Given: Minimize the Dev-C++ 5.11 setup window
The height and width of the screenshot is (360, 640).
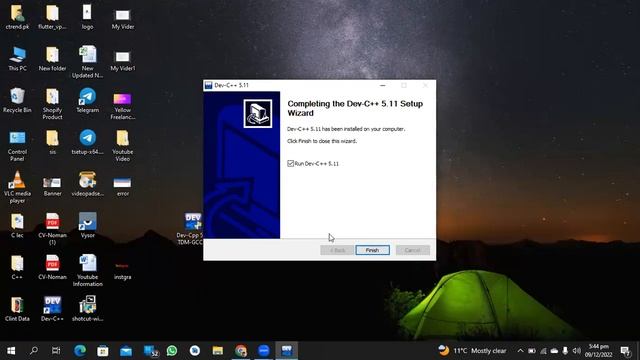Looking at the screenshot, I should pyautogui.click(x=382, y=85).
